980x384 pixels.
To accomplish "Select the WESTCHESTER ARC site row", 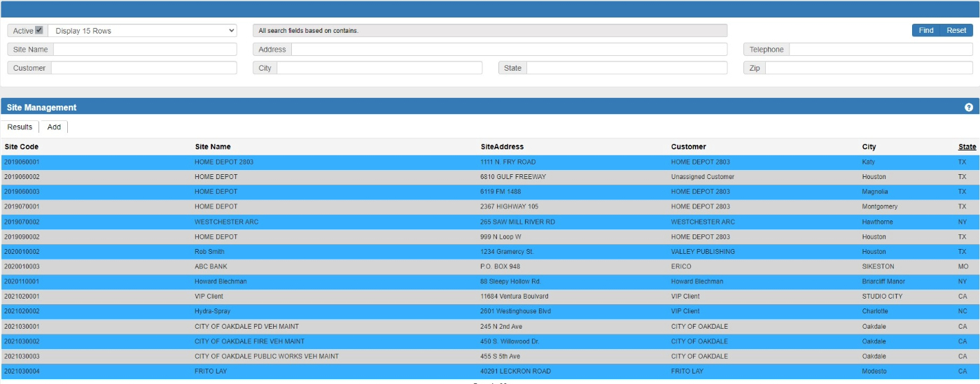I will click(x=226, y=222).
